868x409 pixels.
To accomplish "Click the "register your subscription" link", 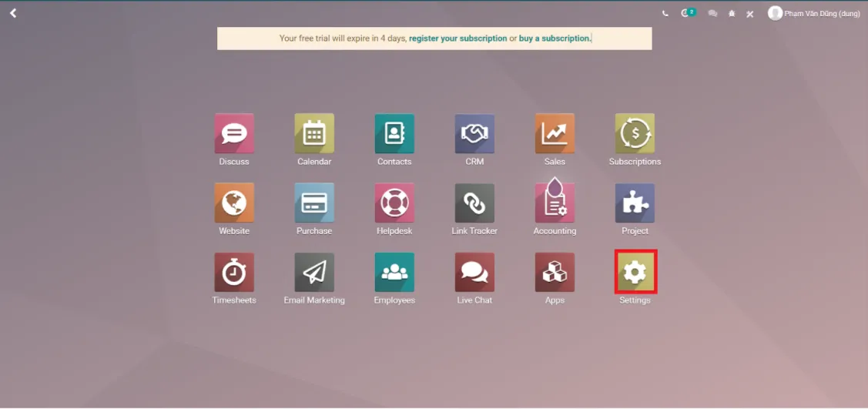I will [457, 39].
